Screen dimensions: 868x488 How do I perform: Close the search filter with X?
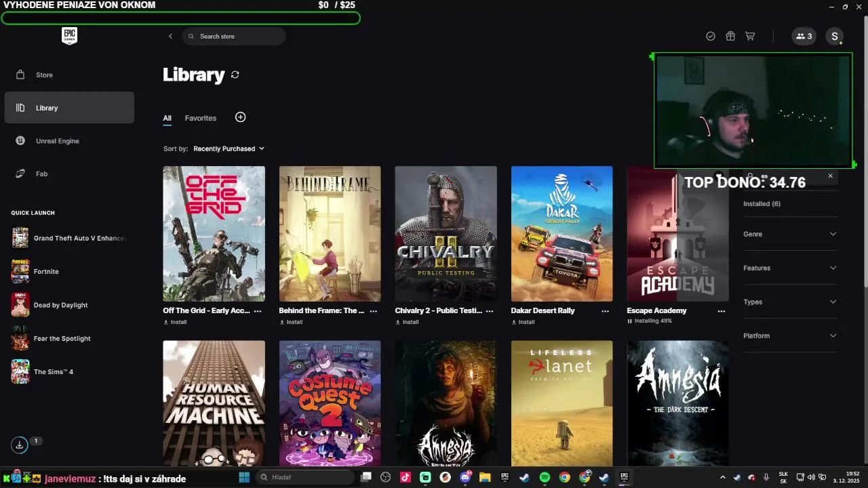click(830, 176)
